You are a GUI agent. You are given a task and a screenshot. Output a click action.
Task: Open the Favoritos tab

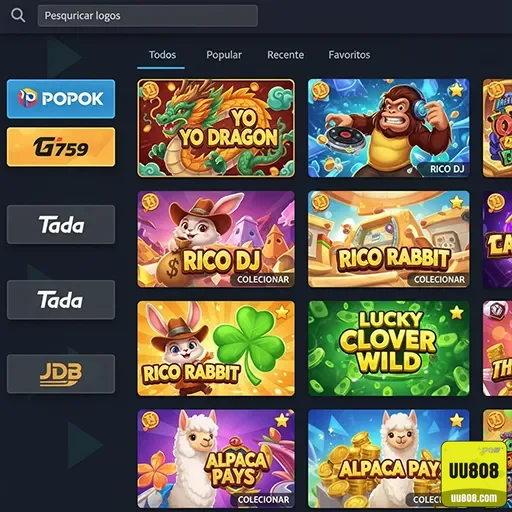click(349, 55)
